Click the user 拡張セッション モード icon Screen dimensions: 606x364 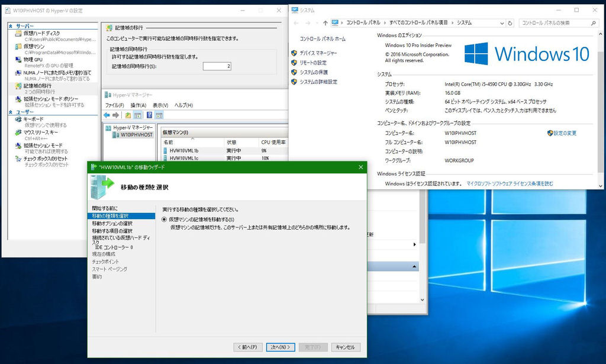tap(18, 146)
